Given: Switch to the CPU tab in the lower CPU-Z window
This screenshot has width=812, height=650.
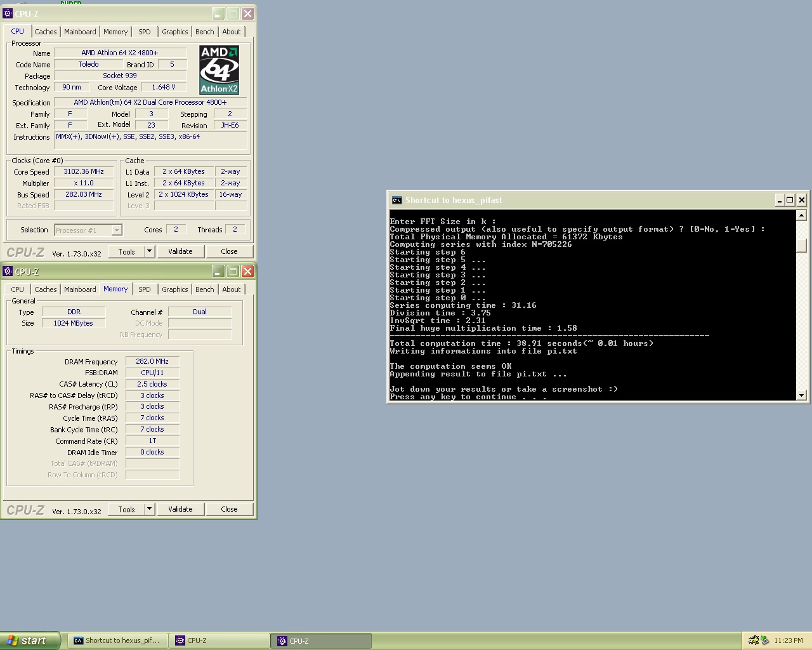Looking at the screenshot, I should (x=18, y=289).
